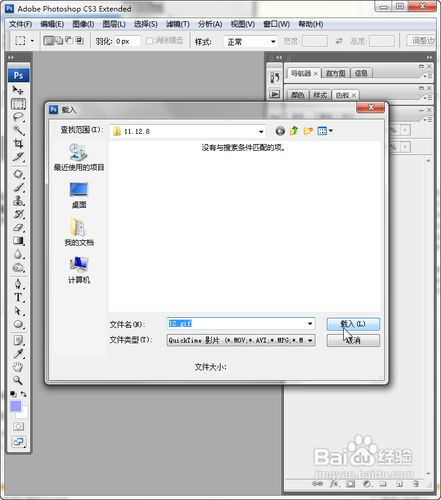Click the 取消 cancel button
441x500 pixels.
(353, 340)
